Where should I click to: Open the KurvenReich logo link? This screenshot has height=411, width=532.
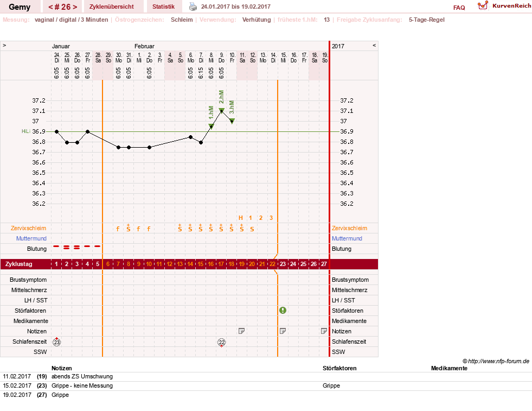click(504, 6)
